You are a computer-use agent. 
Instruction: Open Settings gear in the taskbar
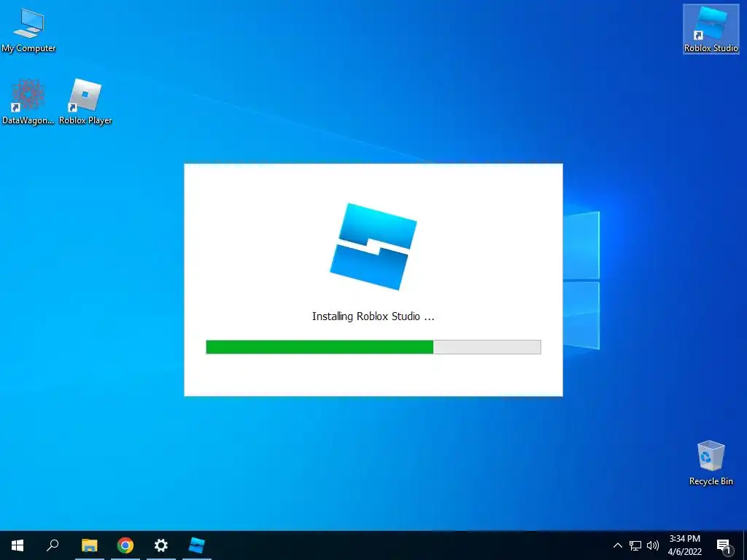(x=161, y=545)
